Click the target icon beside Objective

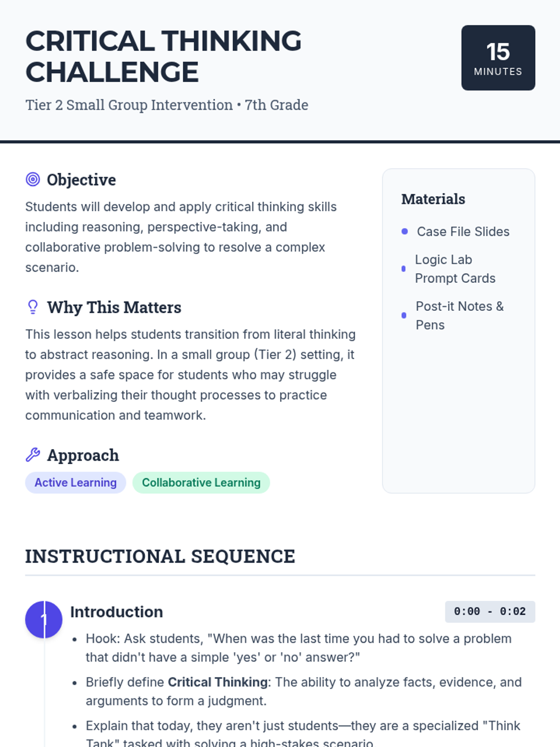click(33, 179)
